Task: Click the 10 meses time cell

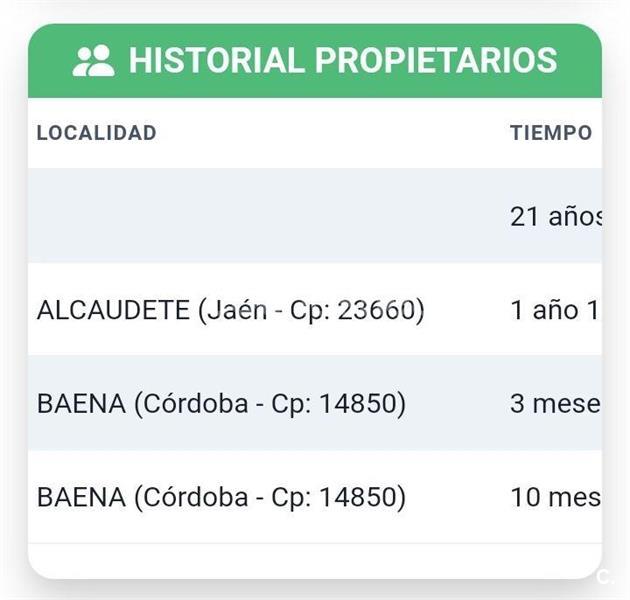Action: (556, 497)
